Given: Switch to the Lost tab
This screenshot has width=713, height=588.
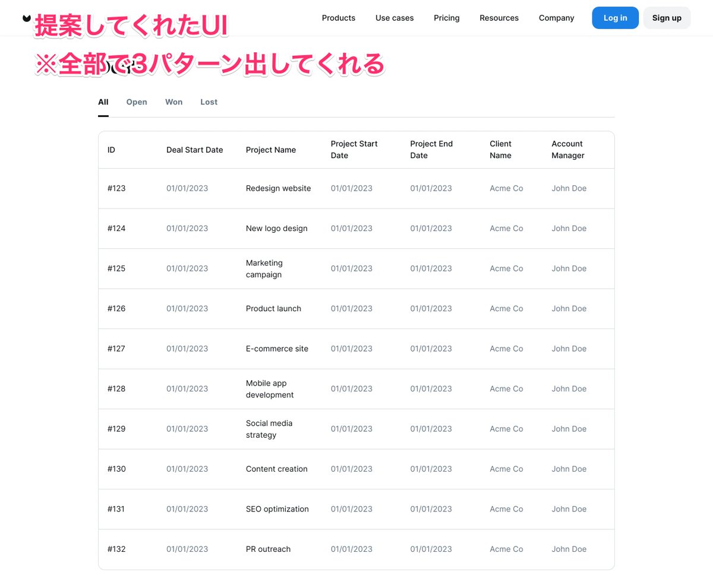Looking at the screenshot, I should (209, 102).
